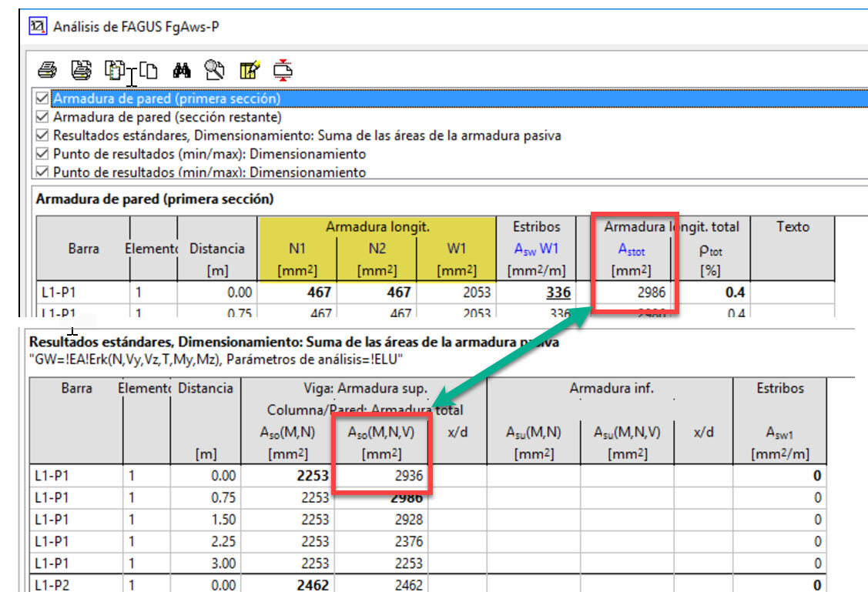Toggle Armadura de pared (sección restante) checkbox
This screenshot has width=868, height=592.
[x=43, y=117]
